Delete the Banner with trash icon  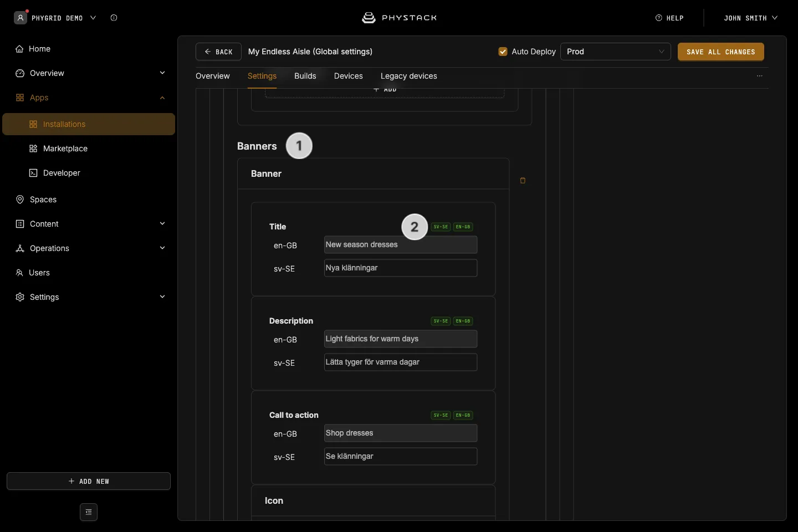point(523,181)
